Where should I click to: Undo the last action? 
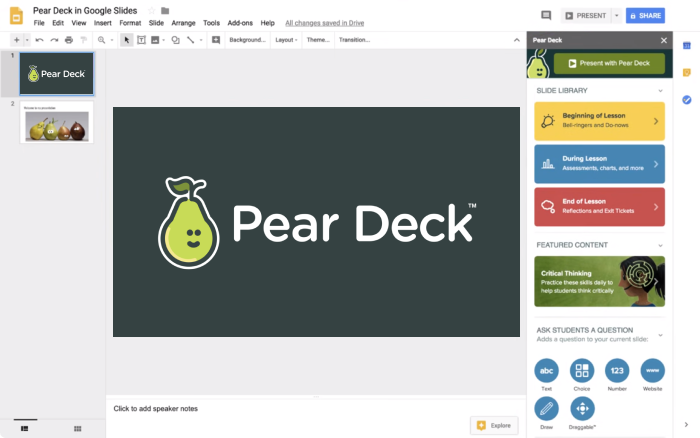pos(39,40)
